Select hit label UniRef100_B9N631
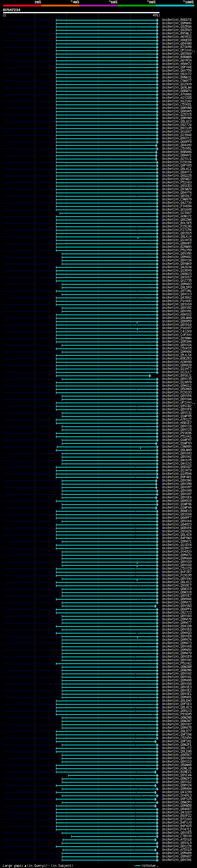197x868 pixels. click(177, 78)
